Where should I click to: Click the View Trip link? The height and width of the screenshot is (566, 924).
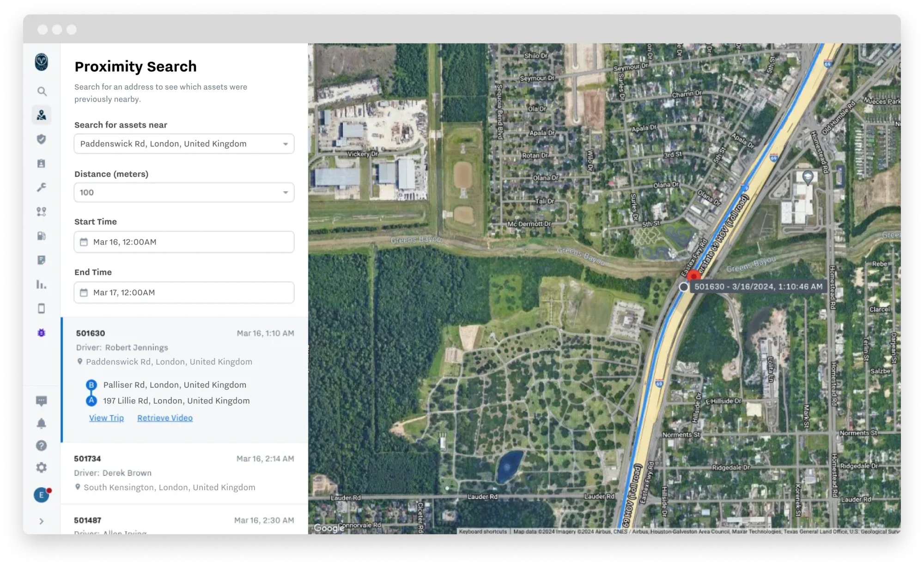click(106, 418)
